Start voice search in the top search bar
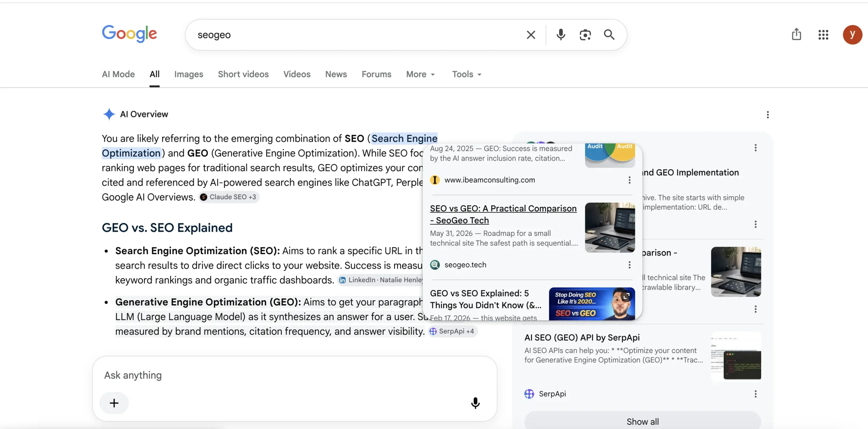The width and height of the screenshot is (868, 429). point(561,35)
